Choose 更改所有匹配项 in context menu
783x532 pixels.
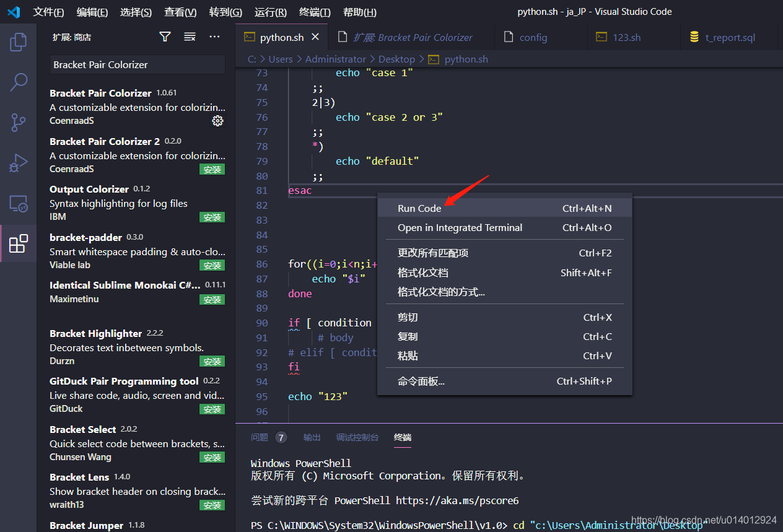coord(504,253)
